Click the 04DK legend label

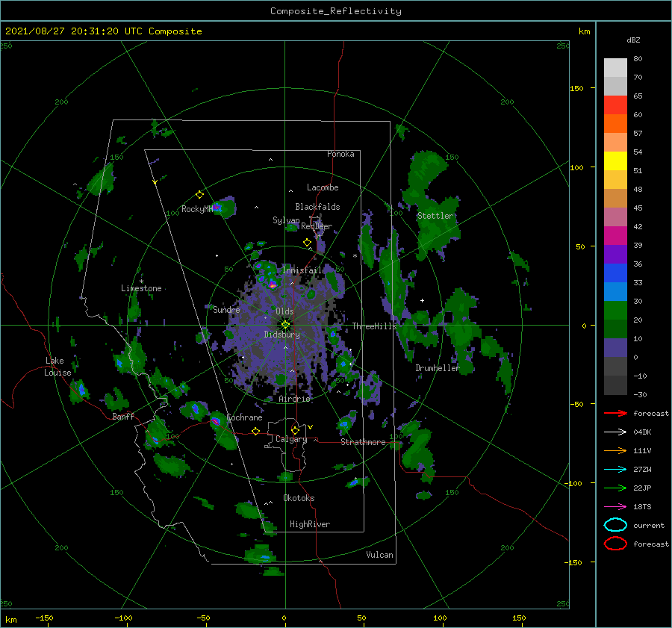[x=642, y=432]
